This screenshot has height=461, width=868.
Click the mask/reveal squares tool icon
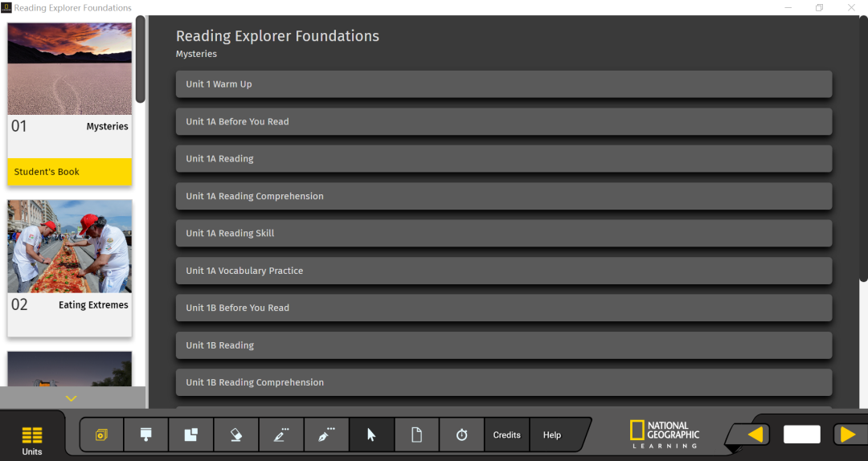(x=191, y=434)
